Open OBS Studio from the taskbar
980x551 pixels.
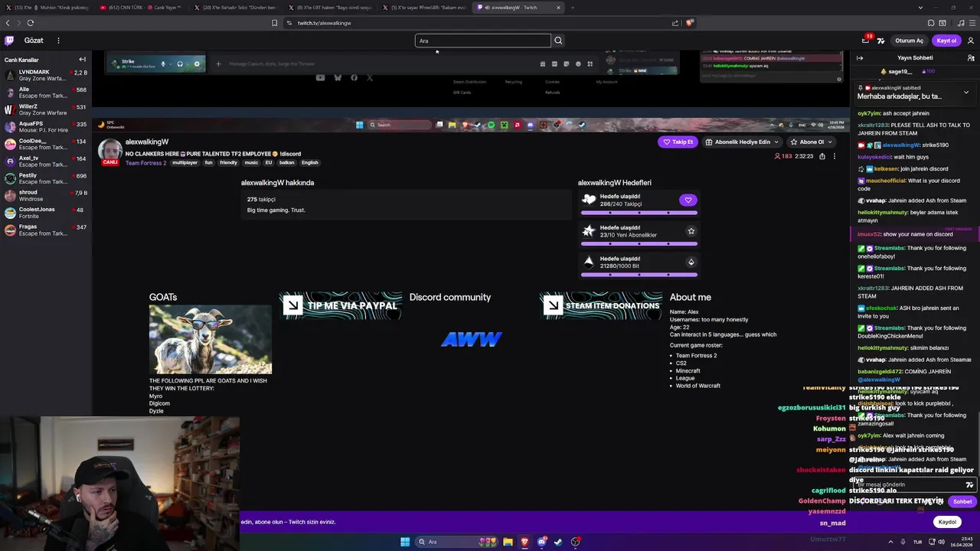click(x=576, y=542)
